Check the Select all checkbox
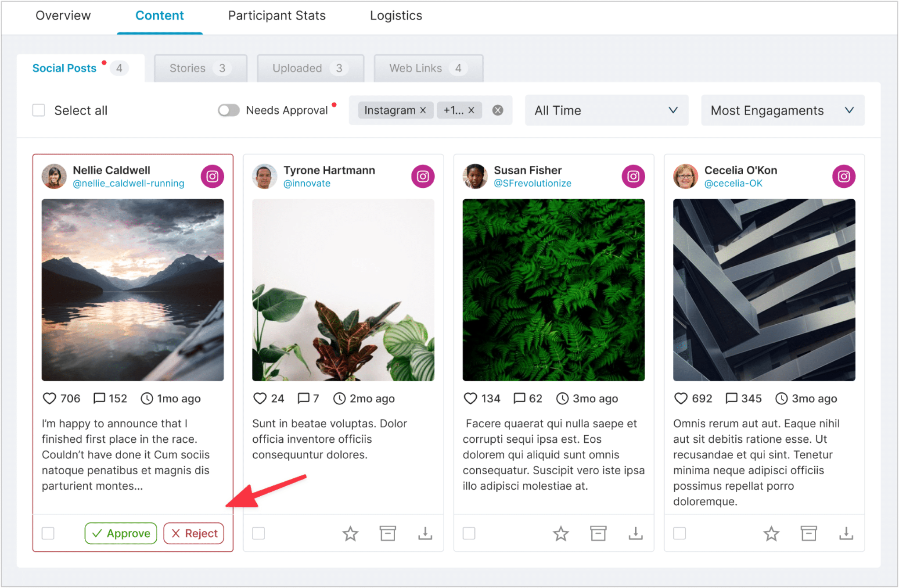899x588 pixels. coord(39,111)
